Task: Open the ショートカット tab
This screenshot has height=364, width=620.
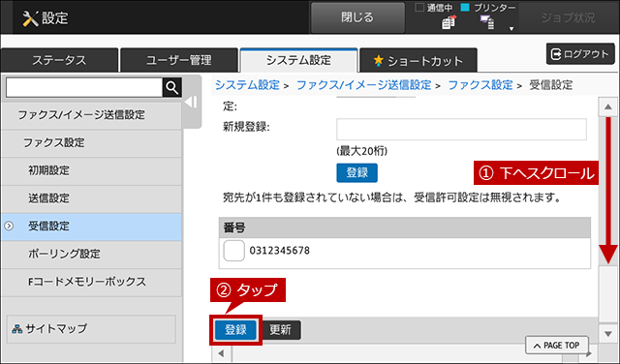Action: pos(418,60)
